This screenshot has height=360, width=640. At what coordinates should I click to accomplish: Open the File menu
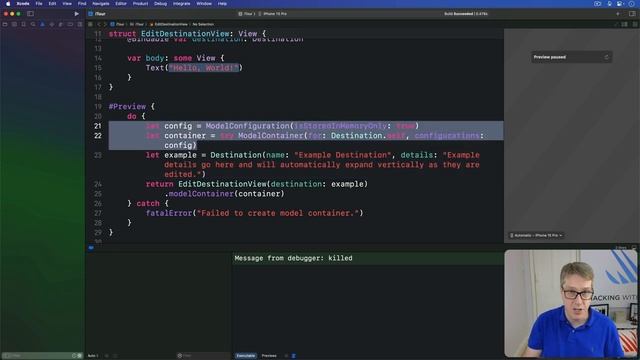39,4
